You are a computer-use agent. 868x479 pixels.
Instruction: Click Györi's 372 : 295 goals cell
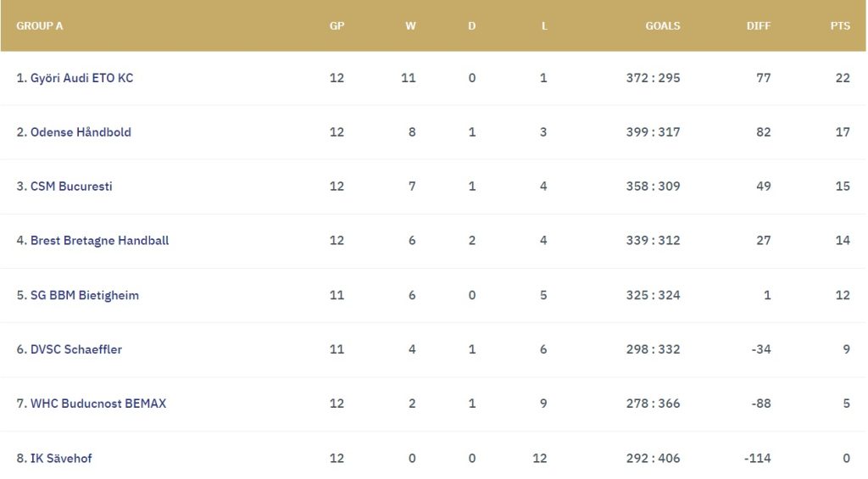tap(653, 78)
